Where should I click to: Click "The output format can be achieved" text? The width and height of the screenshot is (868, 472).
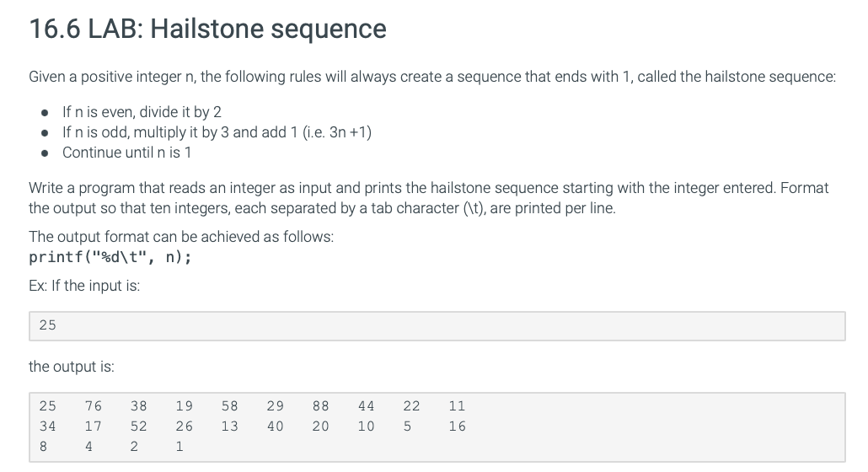(181, 237)
